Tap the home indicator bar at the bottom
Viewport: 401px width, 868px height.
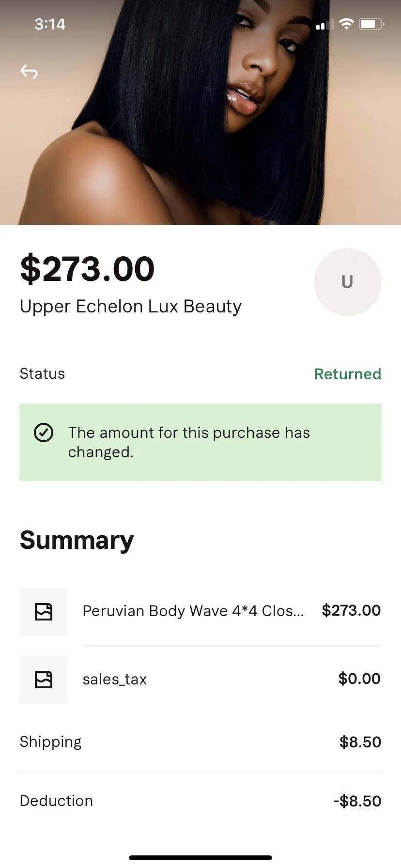click(x=200, y=858)
